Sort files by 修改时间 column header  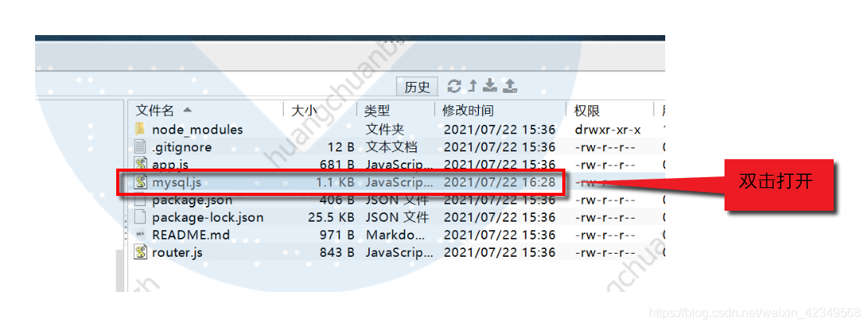[468, 111]
